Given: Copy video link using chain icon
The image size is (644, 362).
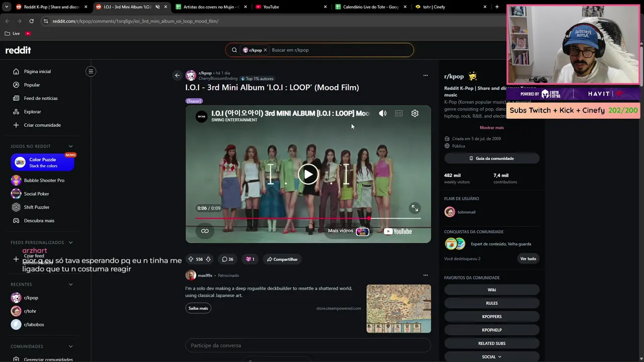Looking at the screenshot, I should 205,231.
